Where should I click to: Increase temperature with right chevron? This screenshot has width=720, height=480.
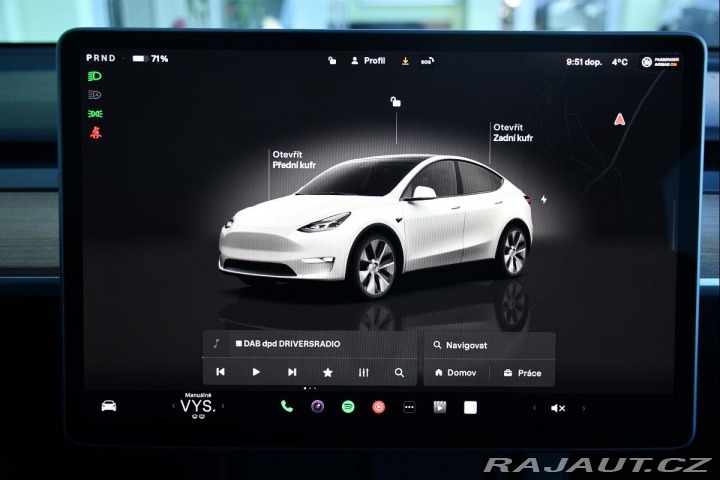pos(223,406)
